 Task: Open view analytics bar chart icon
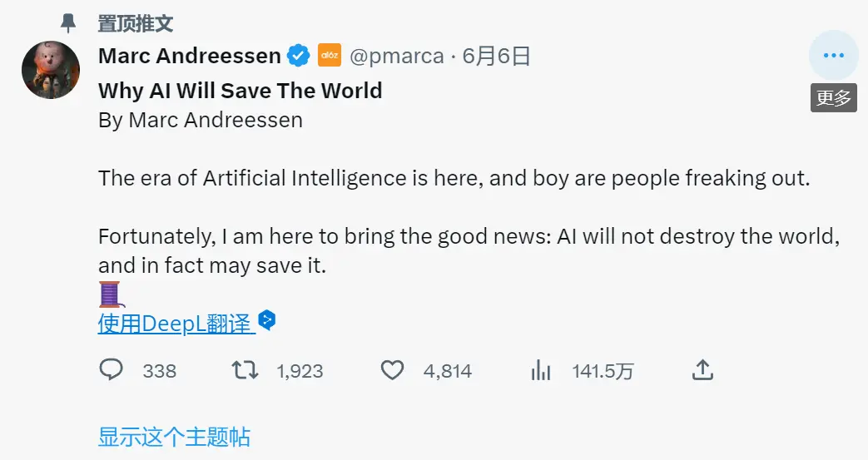(x=541, y=370)
